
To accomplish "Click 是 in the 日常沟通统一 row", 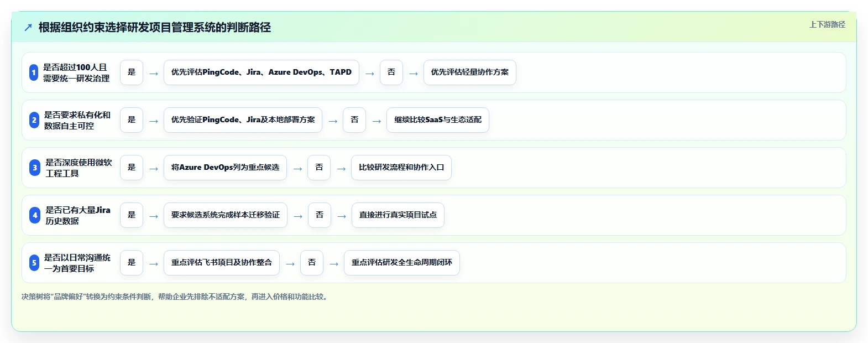I will (x=132, y=263).
